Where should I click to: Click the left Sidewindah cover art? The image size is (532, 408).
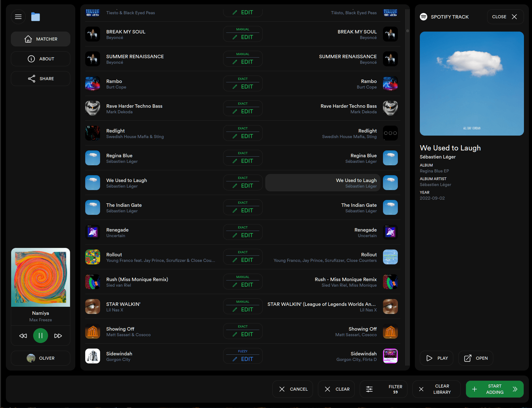(93, 356)
